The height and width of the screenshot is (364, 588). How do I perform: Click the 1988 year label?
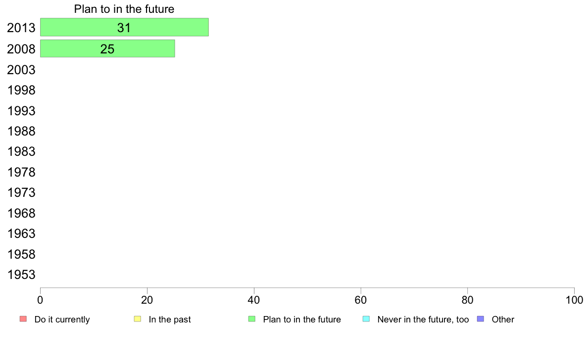click(21, 131)
